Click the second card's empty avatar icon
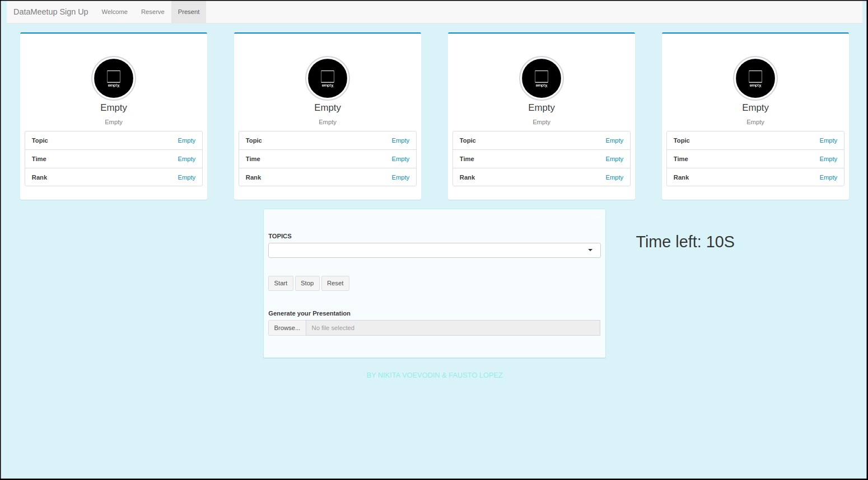Viewport: 868px width, 480px height. 328,78
